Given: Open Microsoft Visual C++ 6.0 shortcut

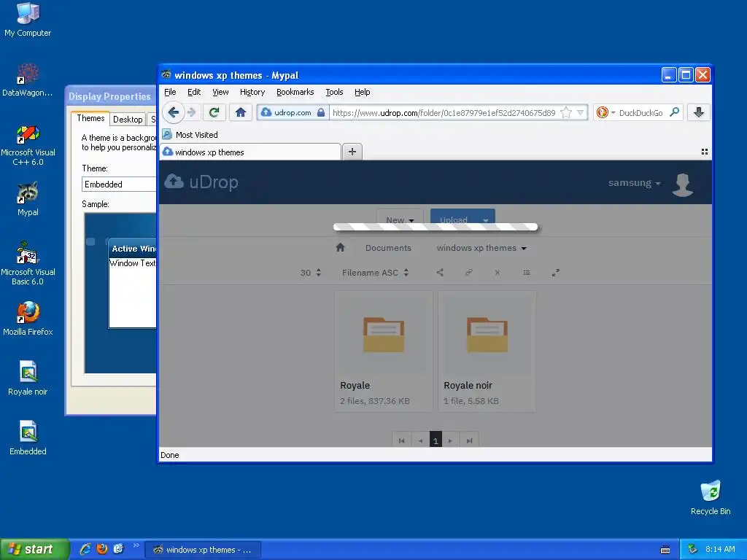Looking at the screenshot, I should [28, 145].
